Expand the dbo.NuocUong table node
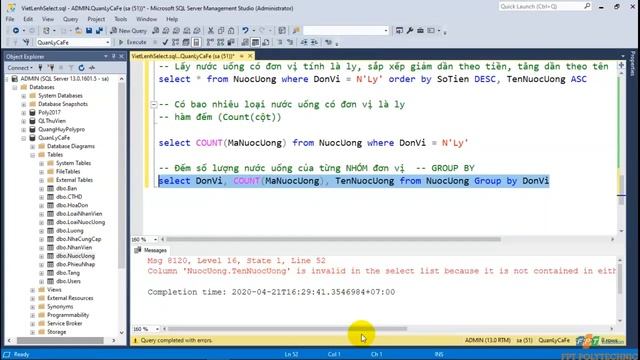640x360 pixels. (42, 256)
